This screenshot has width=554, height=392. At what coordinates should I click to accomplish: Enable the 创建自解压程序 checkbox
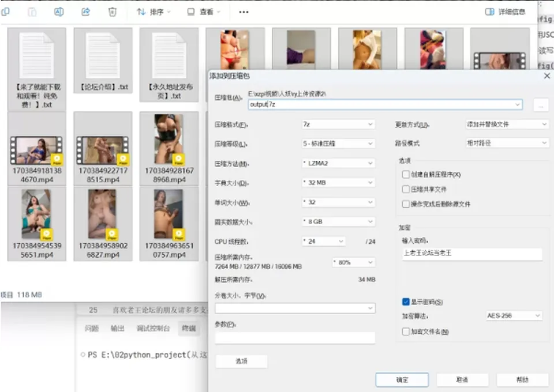(406, 174)
